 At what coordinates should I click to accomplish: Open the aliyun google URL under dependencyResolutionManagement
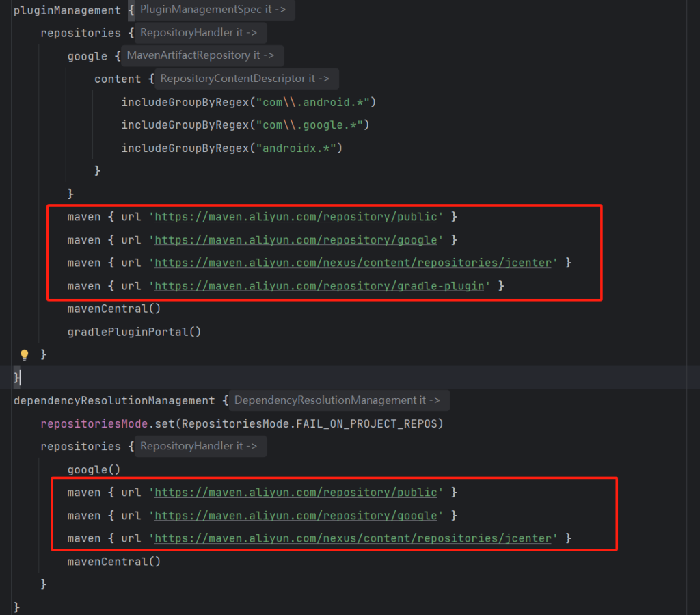click(x=296, y=516)
